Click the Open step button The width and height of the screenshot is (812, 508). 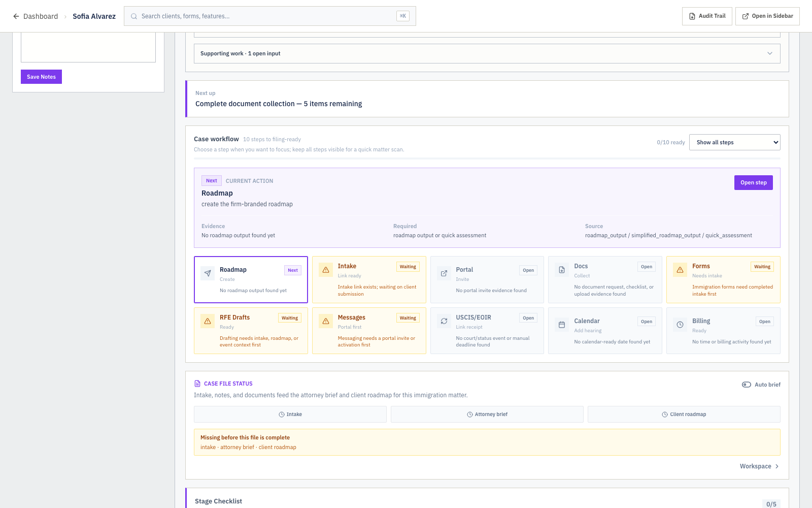[753, 183]
